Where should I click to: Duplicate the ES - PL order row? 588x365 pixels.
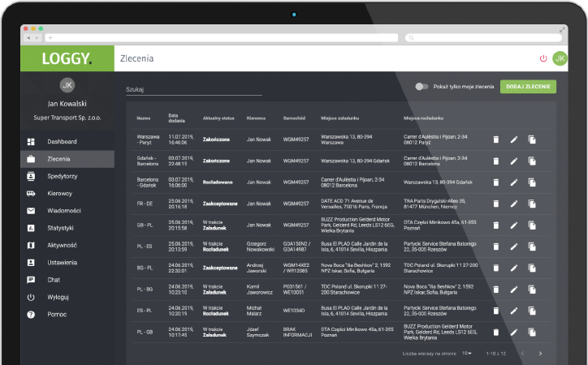[533, 311]
